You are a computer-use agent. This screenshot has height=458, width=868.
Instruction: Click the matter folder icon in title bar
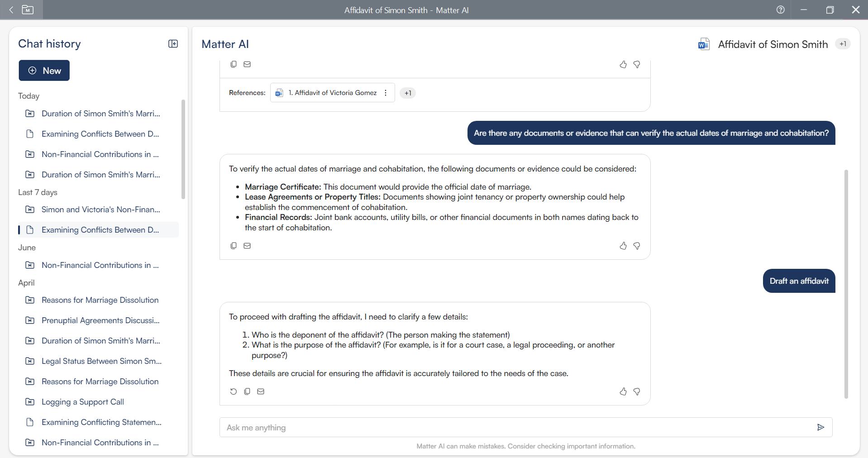pos(28,10)
